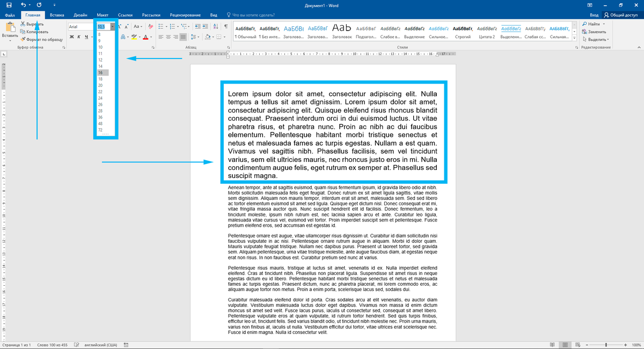This screenshot has width=644, height=349.
Task: Select font size 16 in the list
Action: coord(103,72)
